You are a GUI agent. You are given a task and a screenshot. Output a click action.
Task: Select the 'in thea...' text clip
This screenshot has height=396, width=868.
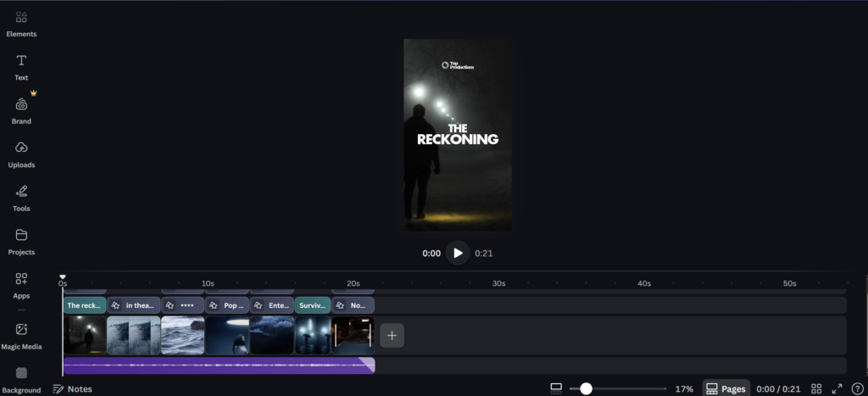pyautogui.click(x=133, y=305)
